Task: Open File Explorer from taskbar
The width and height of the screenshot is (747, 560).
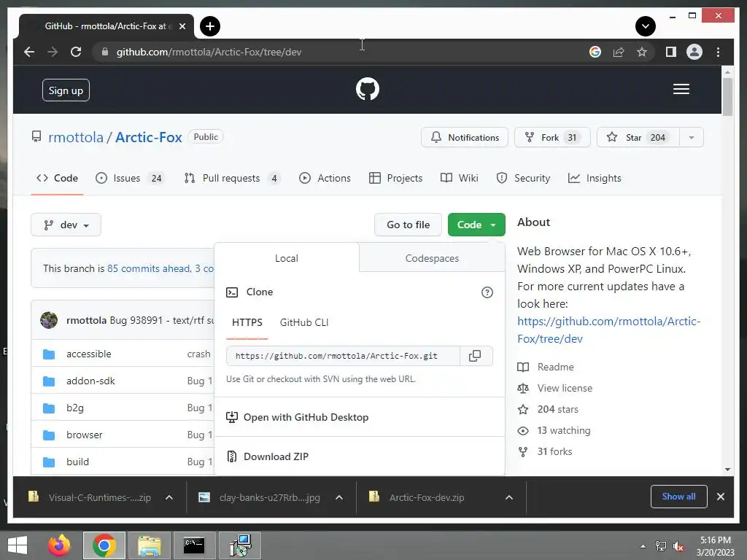Action: click(149, 545)
